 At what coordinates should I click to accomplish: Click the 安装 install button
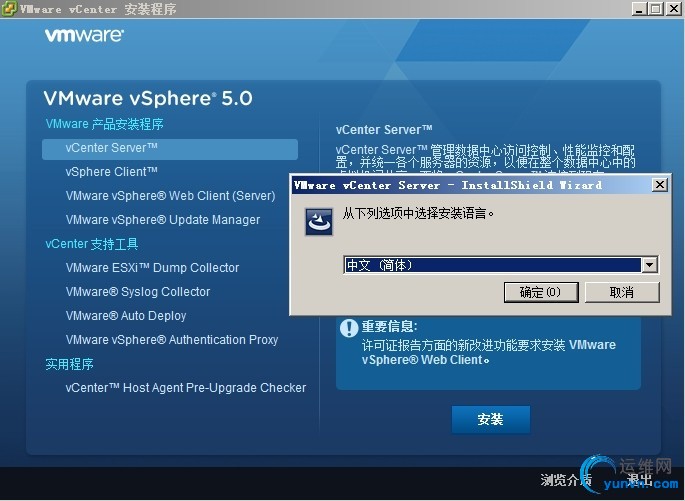491,419
